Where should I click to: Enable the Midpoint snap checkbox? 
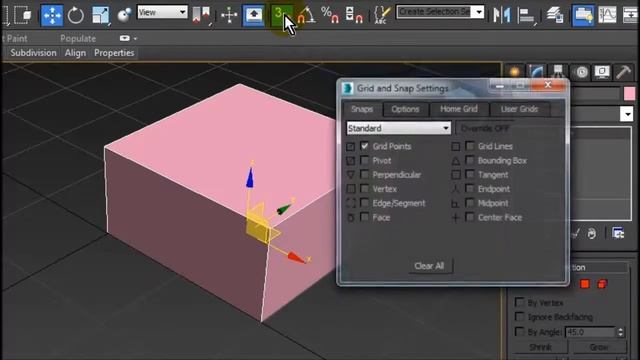470,203
